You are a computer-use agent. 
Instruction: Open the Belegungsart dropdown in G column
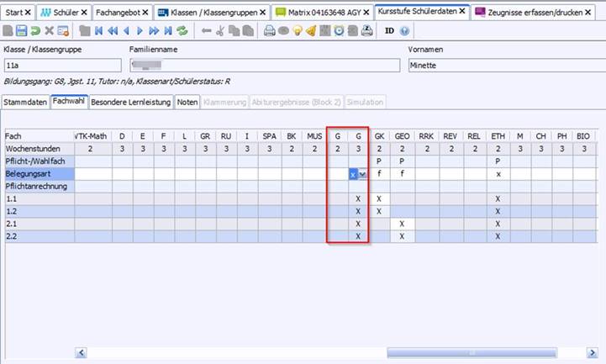pos(363,174)
